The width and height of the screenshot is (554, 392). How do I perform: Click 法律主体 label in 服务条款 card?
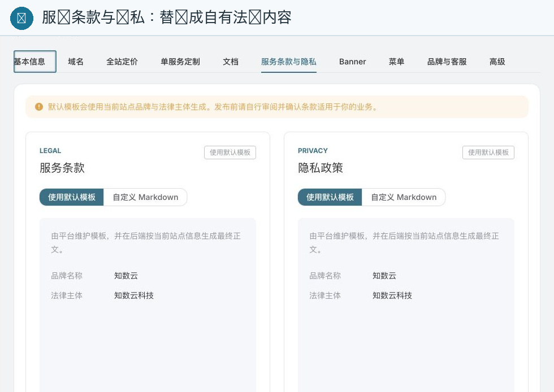[x=67, y=295]
